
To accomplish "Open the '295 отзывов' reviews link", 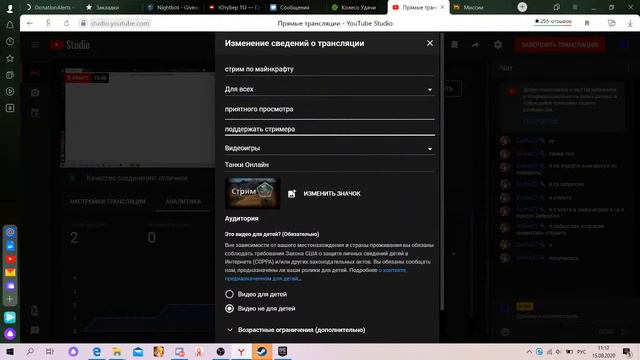I will (553, 21).
